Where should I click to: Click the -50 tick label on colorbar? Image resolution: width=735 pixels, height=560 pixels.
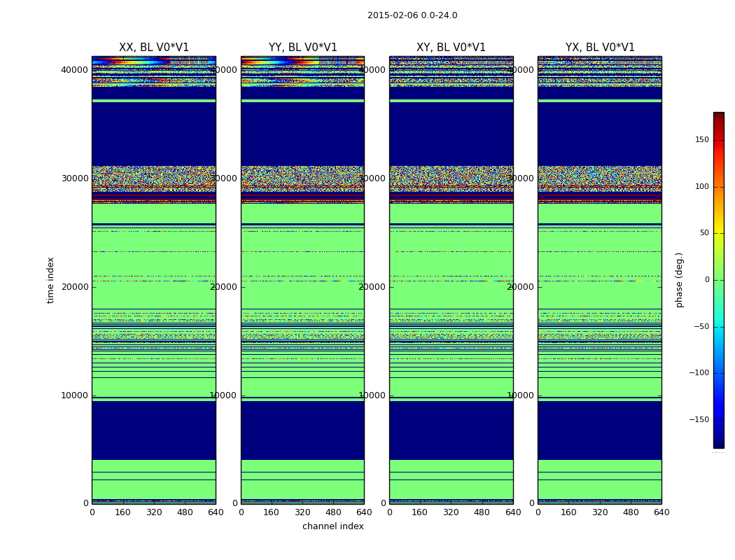click(x=701, y=327)
